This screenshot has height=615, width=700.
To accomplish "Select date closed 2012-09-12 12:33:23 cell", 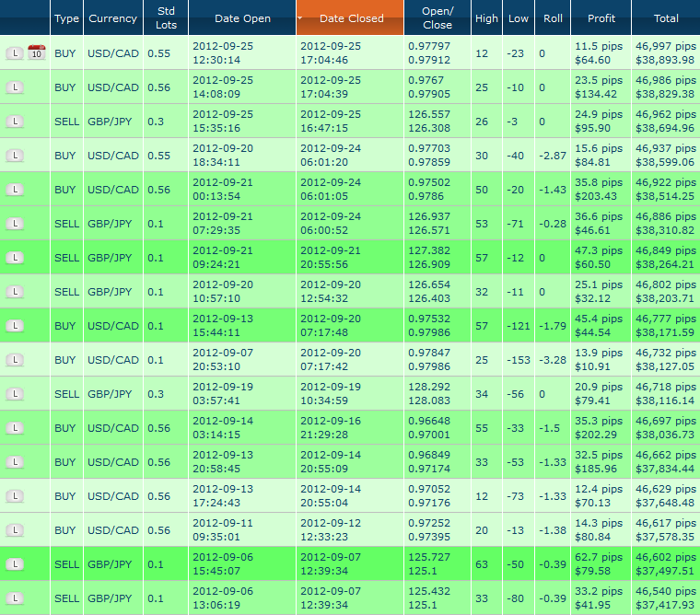I will click(x=350, y=529).
